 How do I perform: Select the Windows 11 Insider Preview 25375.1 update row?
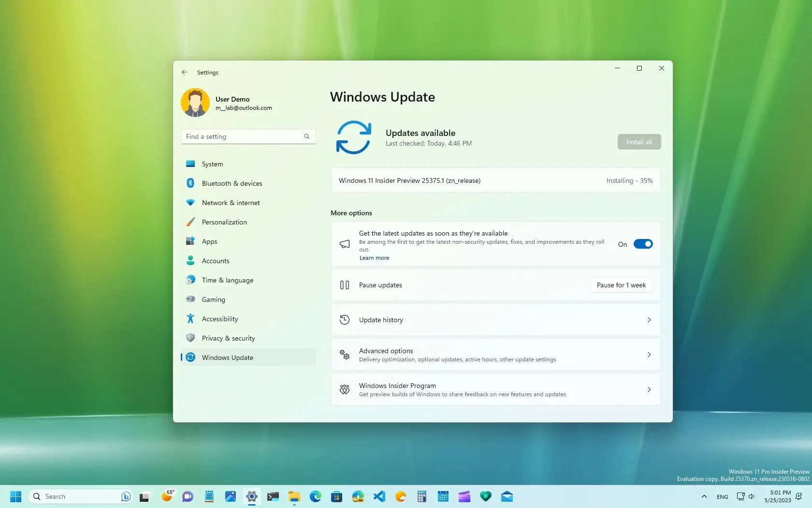point(495,180)
